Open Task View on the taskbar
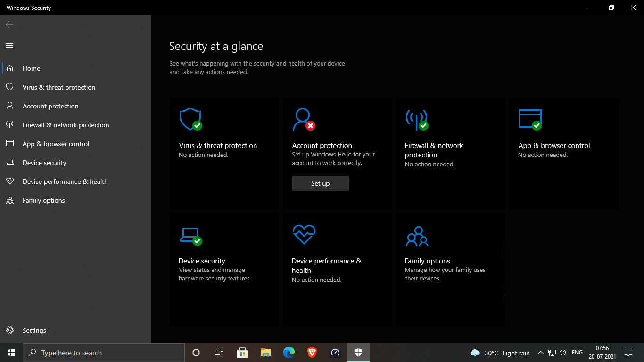This screenshot has width=644, height=362. click(219, 353)
